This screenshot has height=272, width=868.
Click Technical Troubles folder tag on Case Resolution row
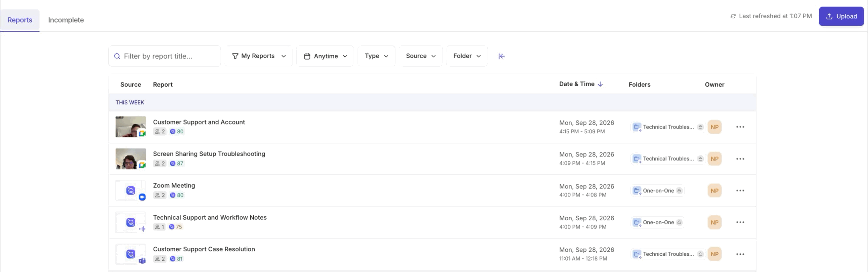pos(668,254)
